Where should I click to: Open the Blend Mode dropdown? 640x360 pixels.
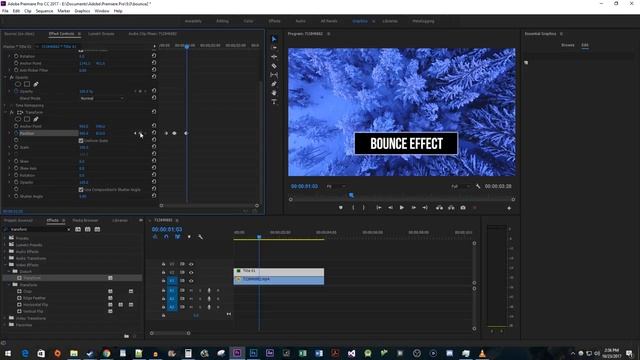pyautogui.click(x=102, y=98)
